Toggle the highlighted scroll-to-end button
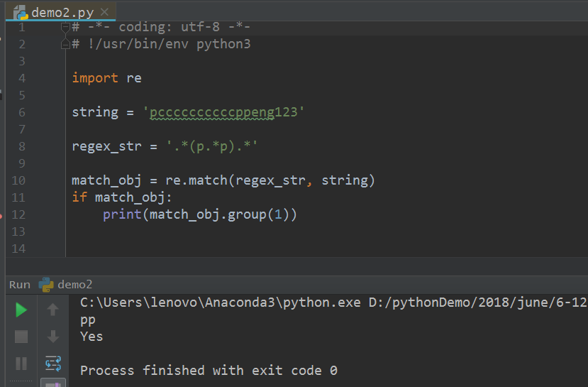588x387 pixels. [x=53, y=383]
